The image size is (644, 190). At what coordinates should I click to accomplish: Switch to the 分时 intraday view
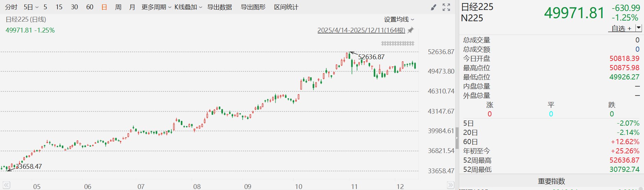point(11,7)
